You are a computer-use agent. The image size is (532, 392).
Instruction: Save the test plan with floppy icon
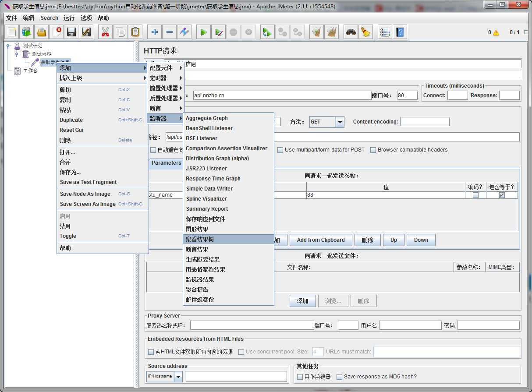pos(71,32)
